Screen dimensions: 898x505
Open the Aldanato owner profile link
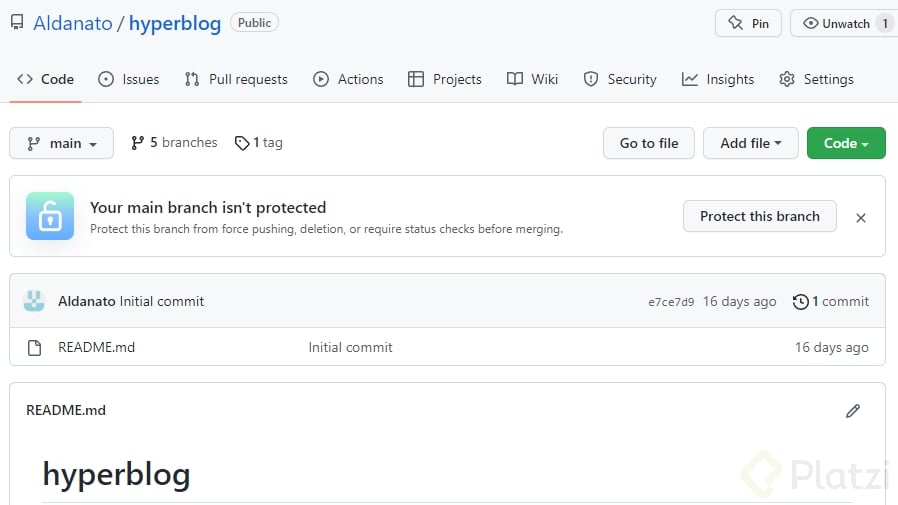[73, 23]
